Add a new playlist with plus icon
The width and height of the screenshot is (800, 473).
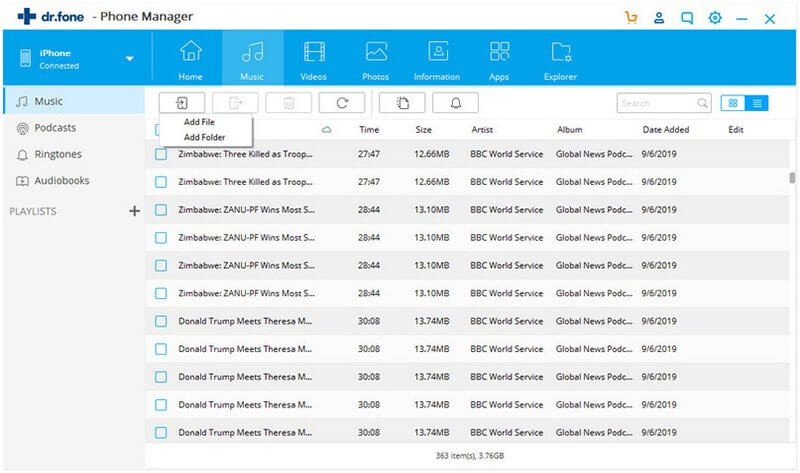click(134, 211)
